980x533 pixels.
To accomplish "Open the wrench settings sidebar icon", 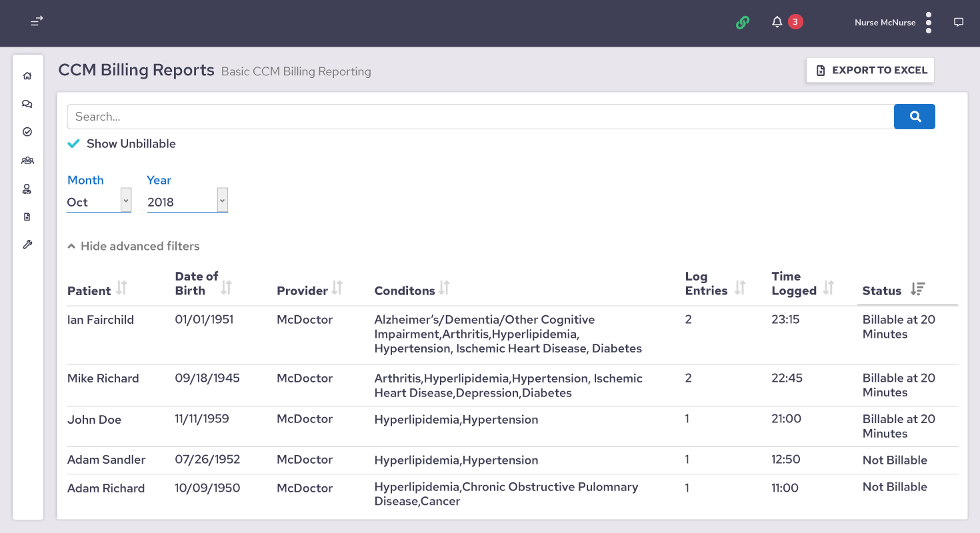I will click(x=27, y=245).
